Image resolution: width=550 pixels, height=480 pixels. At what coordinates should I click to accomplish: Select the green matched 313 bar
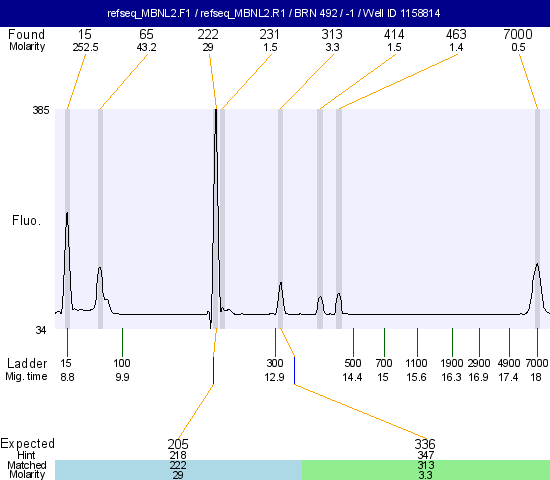[x=426, y=470]
